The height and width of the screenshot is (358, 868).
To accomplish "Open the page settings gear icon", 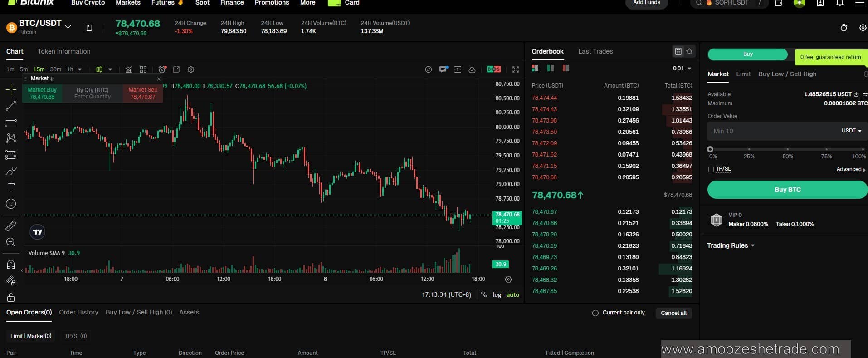I will pos(863,28).
